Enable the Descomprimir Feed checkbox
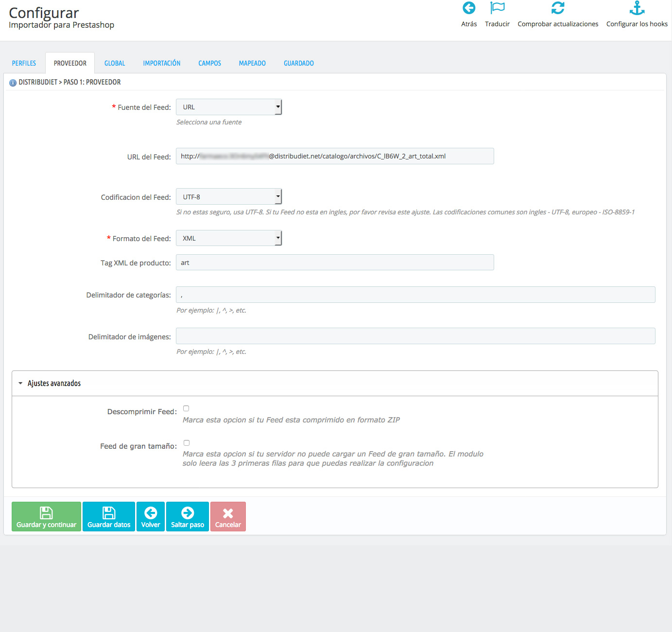Screen dimensions: 672x632 pos(186,408)
